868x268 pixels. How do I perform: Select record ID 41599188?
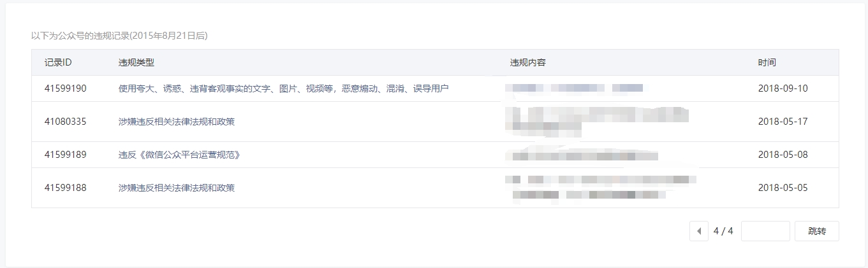coord(66,188)
